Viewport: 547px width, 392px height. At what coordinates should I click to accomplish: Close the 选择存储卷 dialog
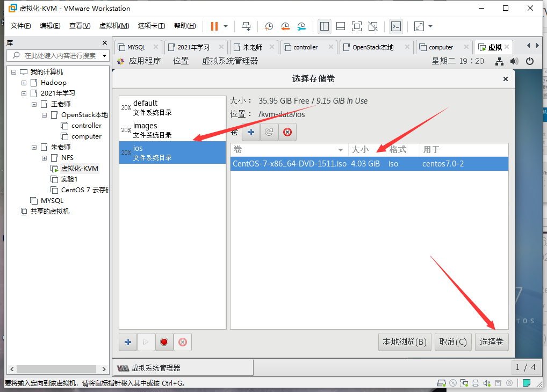506,79
